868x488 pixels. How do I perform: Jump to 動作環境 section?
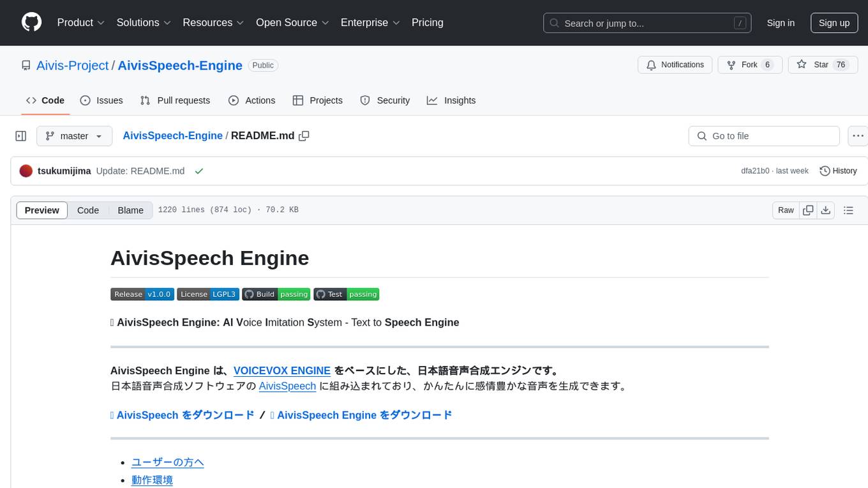tap(152, 480)
